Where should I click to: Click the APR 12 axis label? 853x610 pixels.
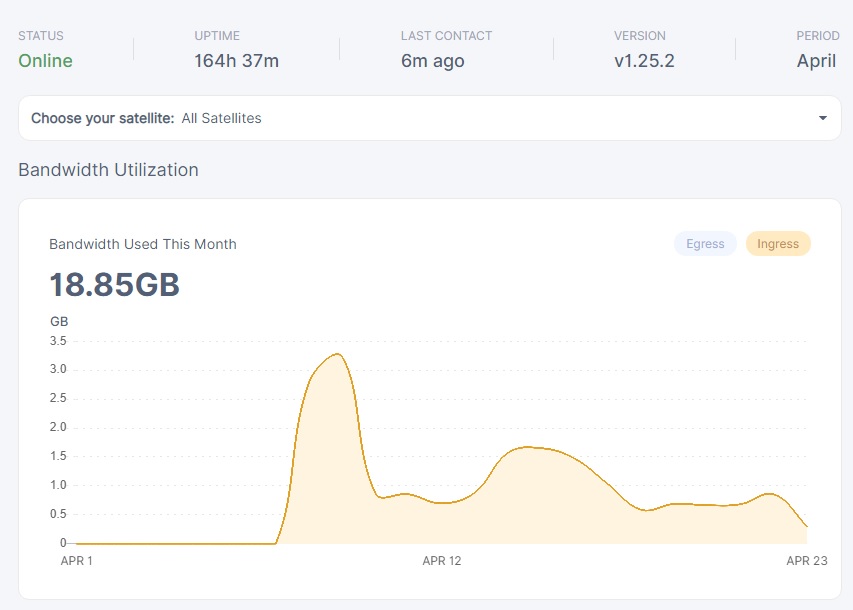(442, 561)
